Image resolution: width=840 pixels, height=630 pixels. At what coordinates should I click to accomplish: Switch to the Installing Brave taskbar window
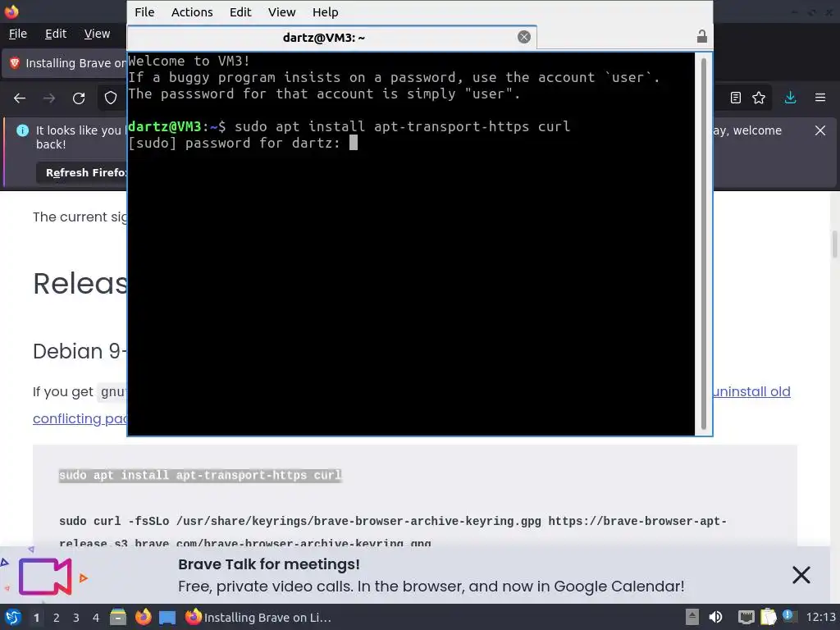point(258,617)
